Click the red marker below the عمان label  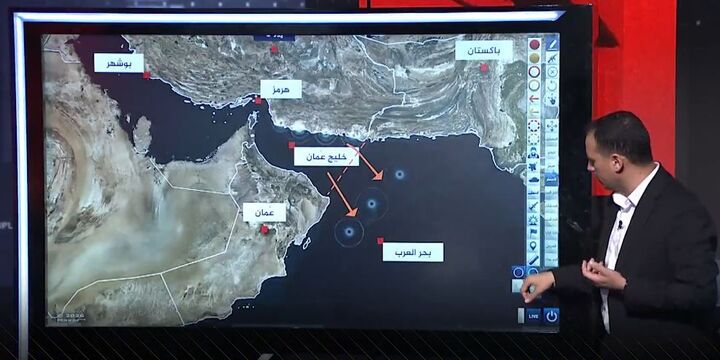(x=264, y=229)
